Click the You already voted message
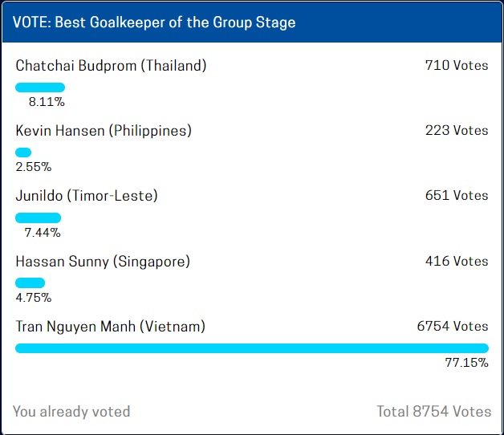The width and height of the screenshot is (504, 435). [x=71, y=412]
